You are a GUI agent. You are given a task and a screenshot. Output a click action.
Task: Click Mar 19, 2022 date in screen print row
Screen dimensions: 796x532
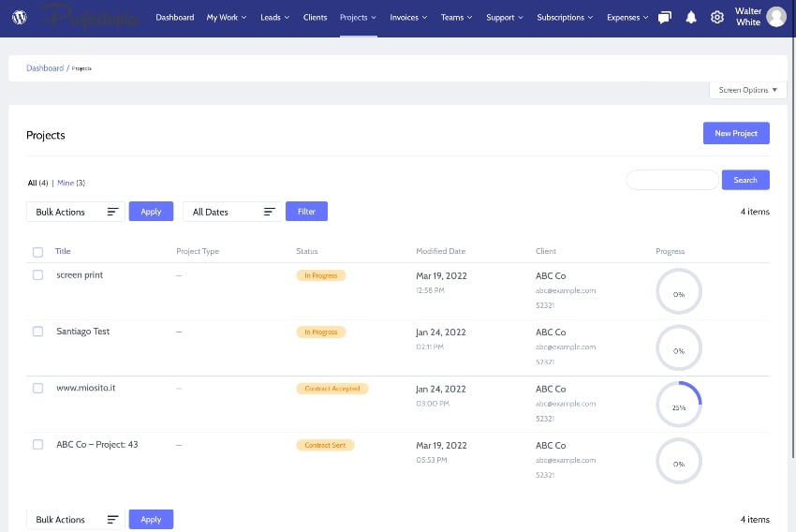coord(441,275)
